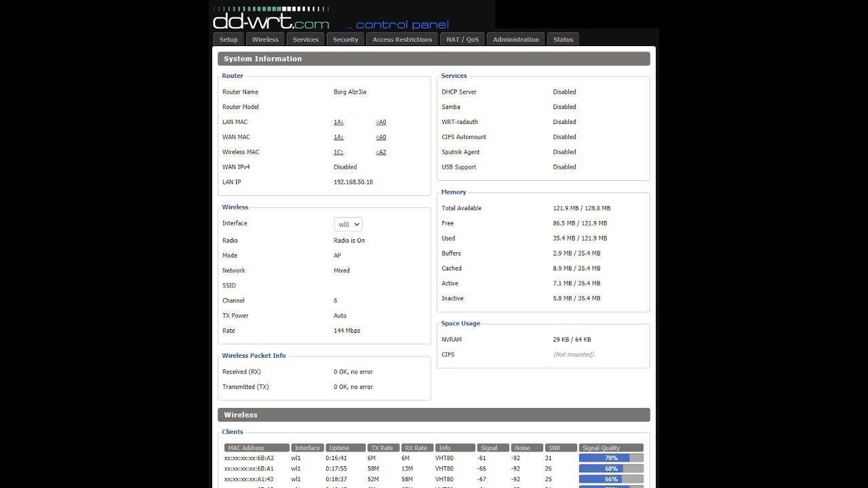The height and width of the screenshot is (488, 868).
Task: Click the Uptime column header
Action: pos(345,448)
